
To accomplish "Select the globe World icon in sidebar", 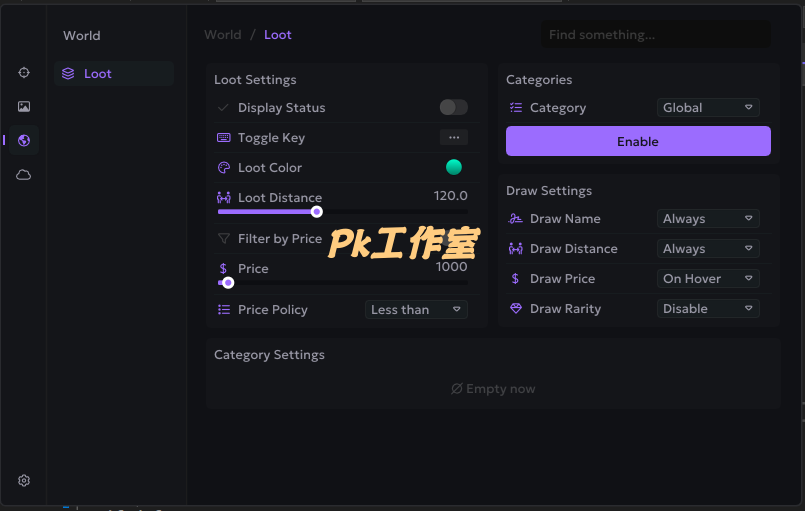I will (x=24, y=140).
